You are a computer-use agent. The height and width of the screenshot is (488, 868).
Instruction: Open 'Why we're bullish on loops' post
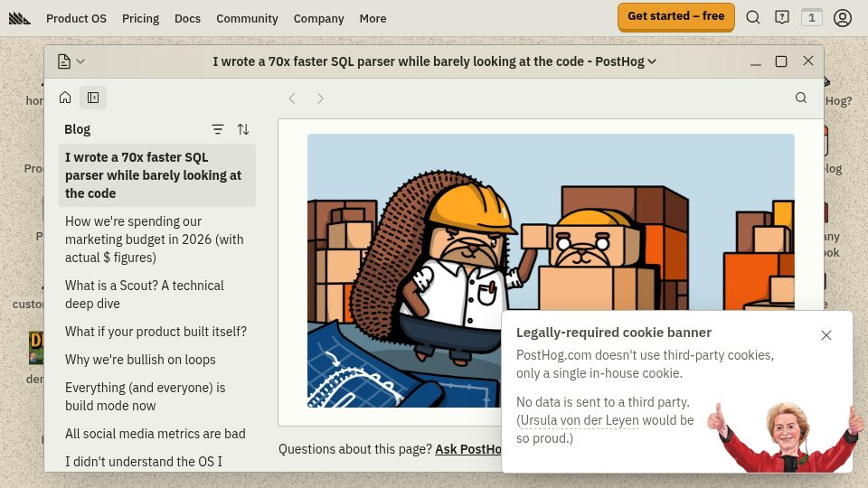click(x=157, y=360)
